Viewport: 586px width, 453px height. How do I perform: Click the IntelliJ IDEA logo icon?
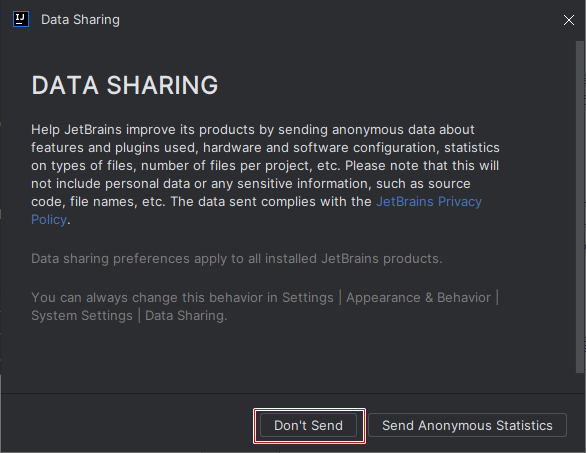21,19
